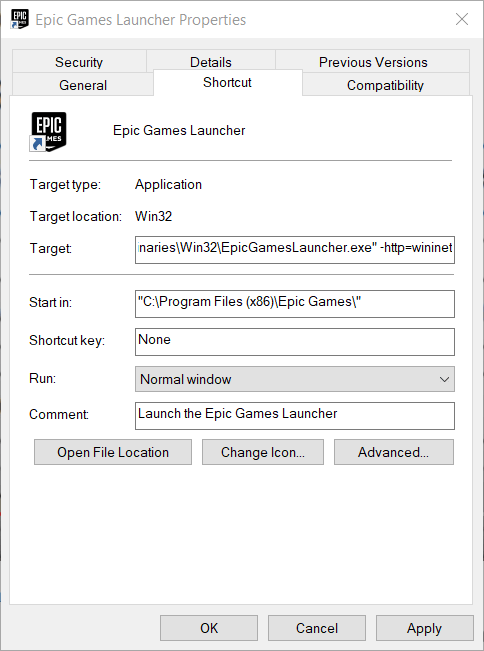Select the Previous Versions tab
This screenshot has width=484, height=651.
[x=373, y=62]
